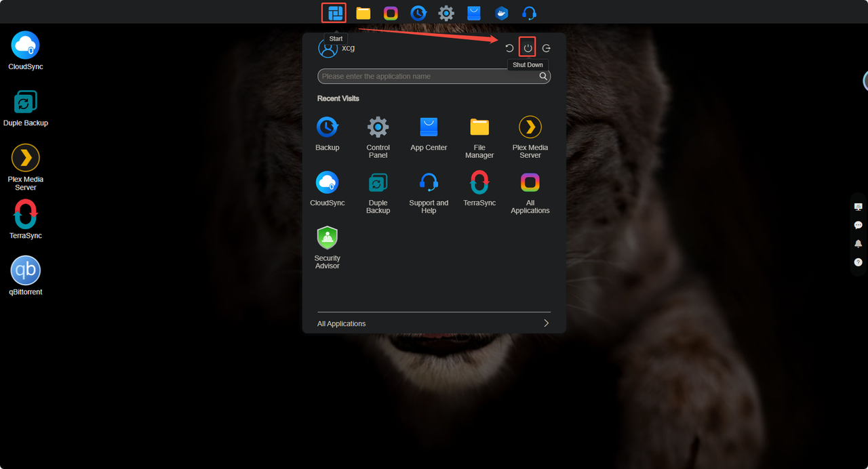
Task: Open the Docker whale icon in the taskbar
Action: pyautogui.click(x=501, y=13)
